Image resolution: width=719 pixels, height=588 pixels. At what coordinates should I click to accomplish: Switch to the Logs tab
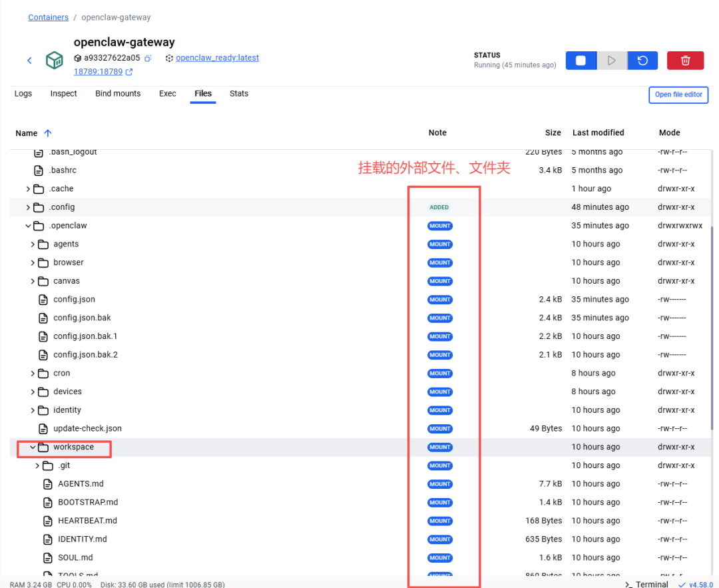coord(23,94)
